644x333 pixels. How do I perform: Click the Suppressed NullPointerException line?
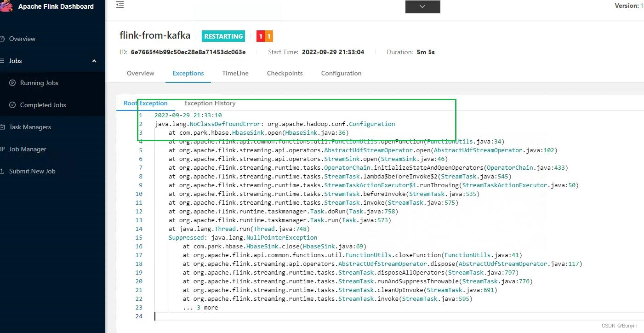[243, 237]
